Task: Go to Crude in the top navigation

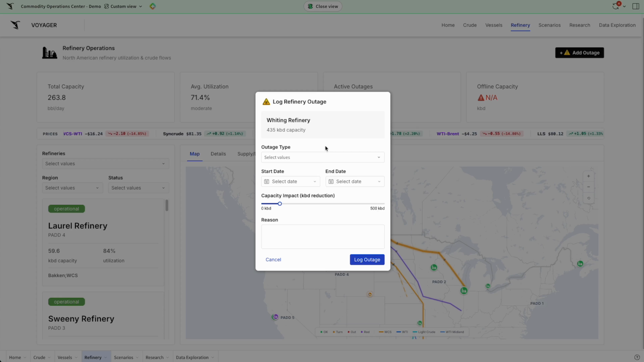Action: pyautogui.click(x=470, y=25)
